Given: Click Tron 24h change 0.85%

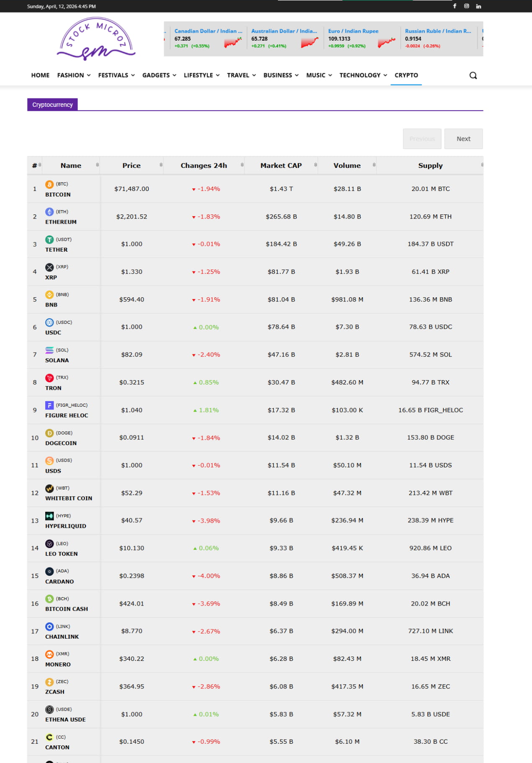Looking at the screenshot, I should (206, 382).
